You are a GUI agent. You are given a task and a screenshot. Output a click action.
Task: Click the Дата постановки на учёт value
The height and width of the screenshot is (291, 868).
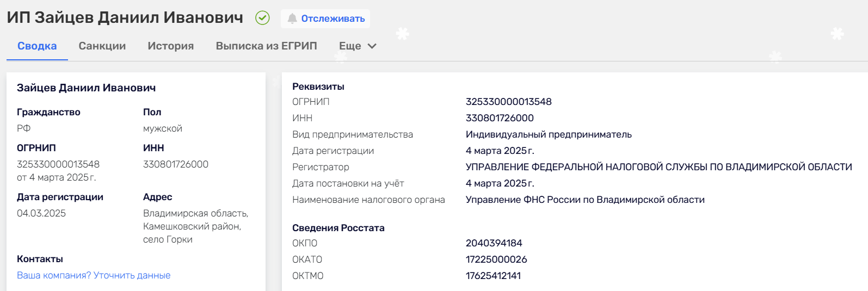pos(500,183)
